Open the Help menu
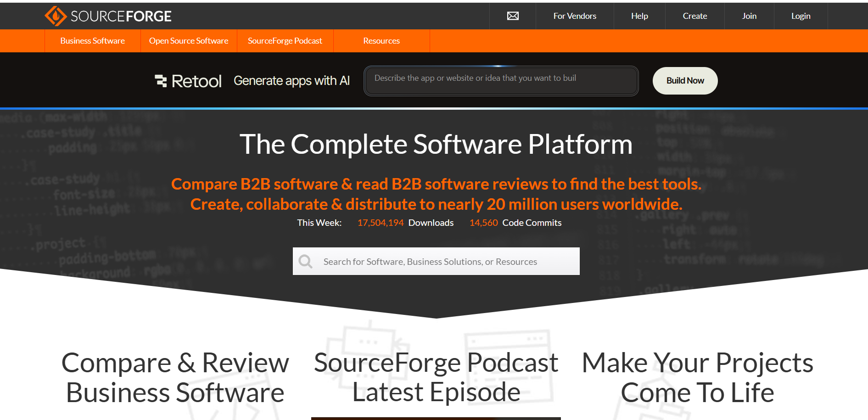The width and height of the screenshot is (868, 420). click(x=639, y=16)
